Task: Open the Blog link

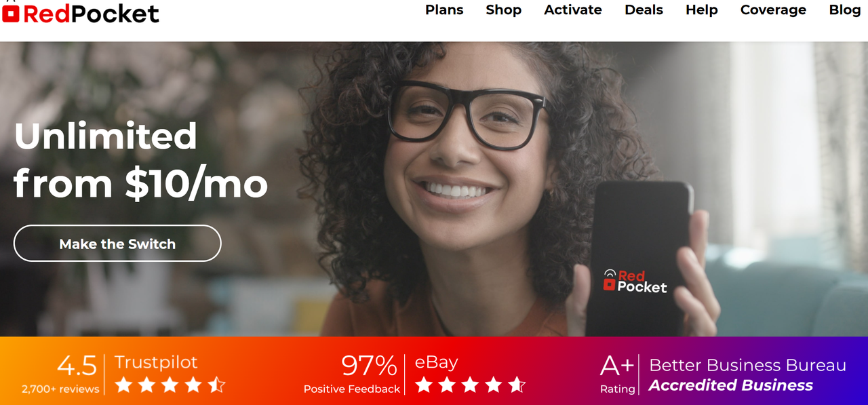Action: point(844,9)
